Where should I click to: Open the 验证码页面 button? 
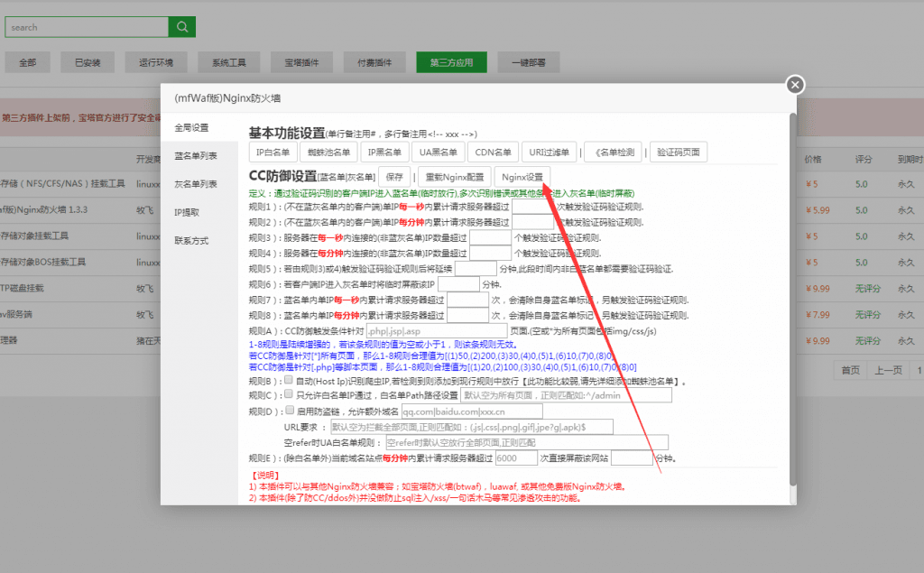click(x=679, y=152)
